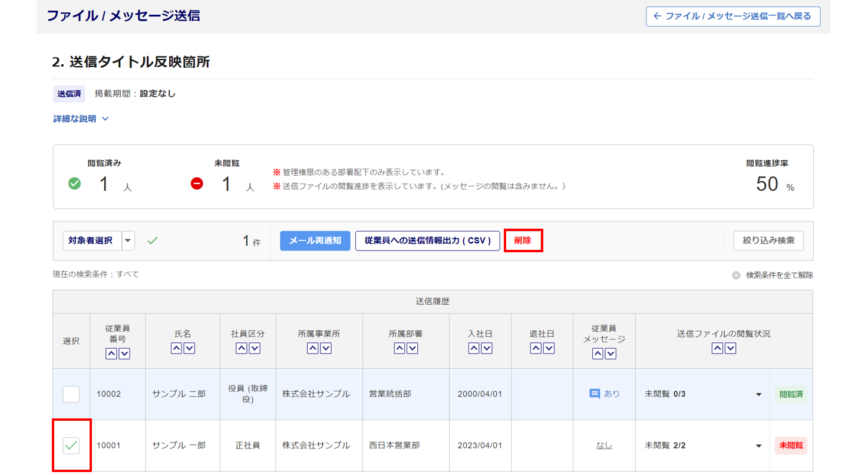
Task: Open message icon for サンプル 二郎
Action: tap(595, 394)
